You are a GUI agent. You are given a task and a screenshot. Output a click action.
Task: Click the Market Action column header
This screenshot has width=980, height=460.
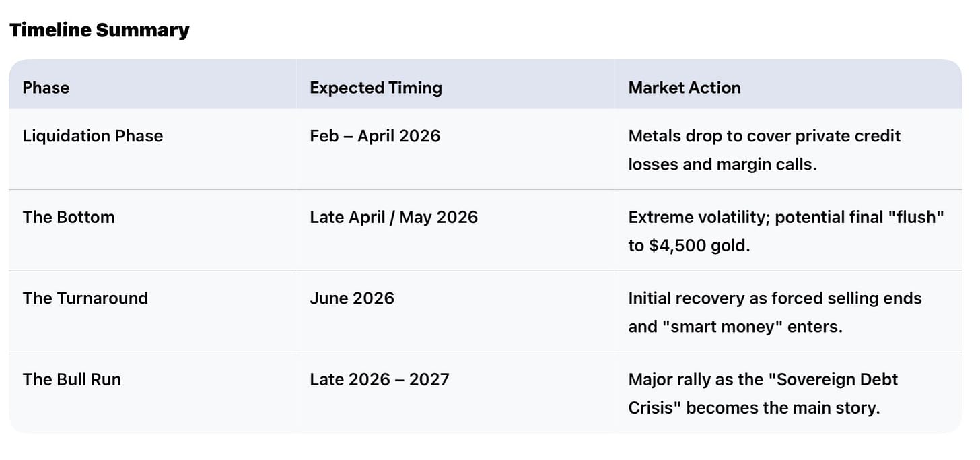pos(684,88)
